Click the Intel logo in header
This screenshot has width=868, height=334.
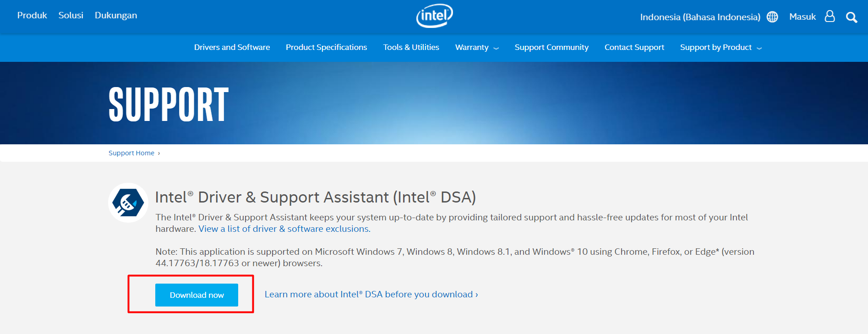[434, 16]
